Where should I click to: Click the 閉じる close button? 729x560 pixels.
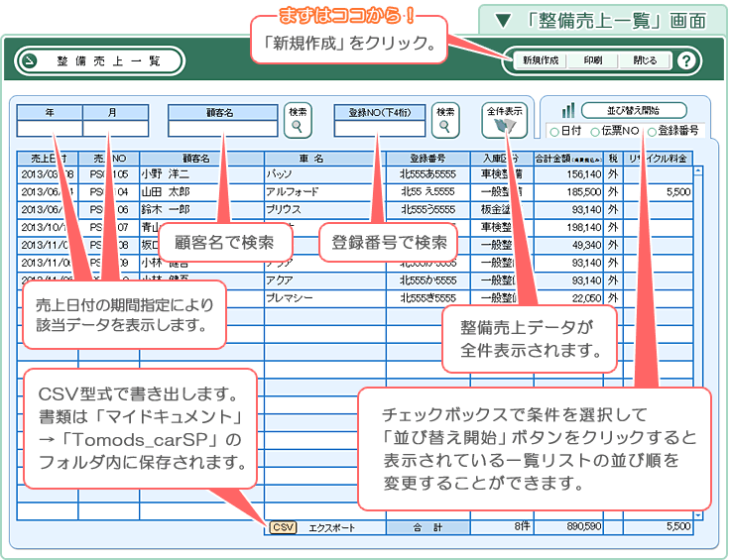(x=645, y=60)
